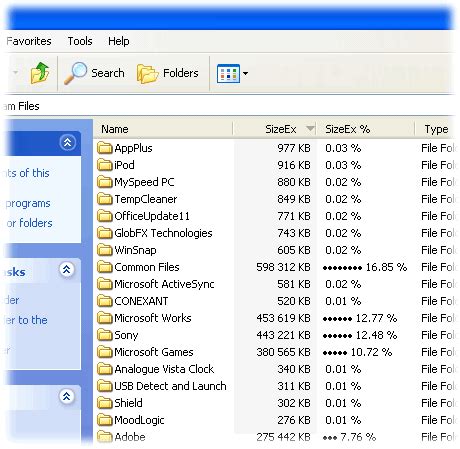Click the 10.72 % percentage bar
This screenshot has width=460, height=449.
[357, 352]
